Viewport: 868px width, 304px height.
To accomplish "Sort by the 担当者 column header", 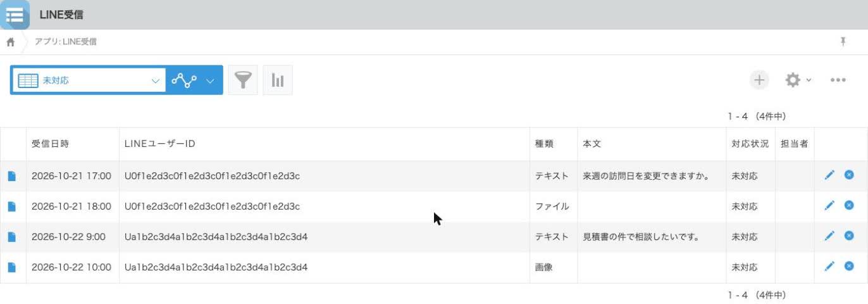I will (x=795, y=144).
